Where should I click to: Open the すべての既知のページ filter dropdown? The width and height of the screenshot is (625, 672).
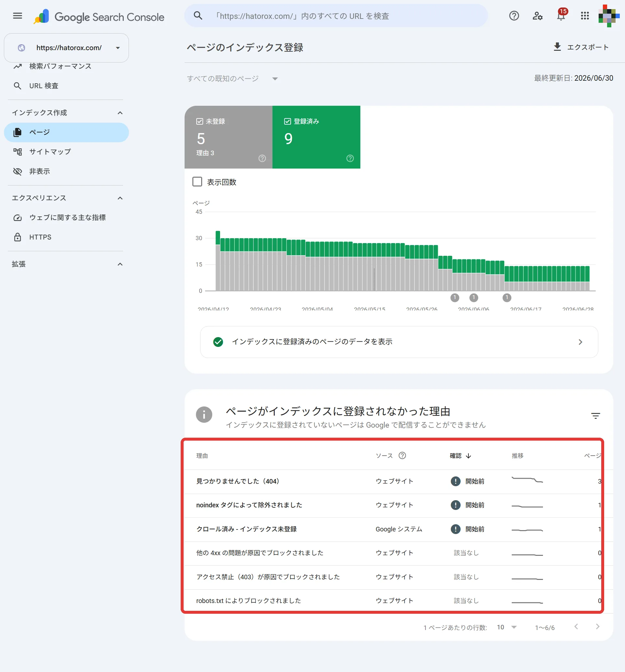tap(232, 79)
